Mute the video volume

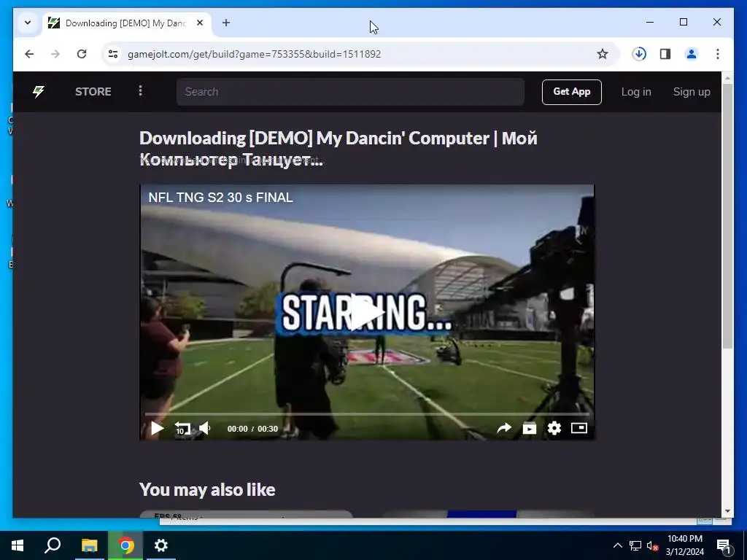[205, 428]
